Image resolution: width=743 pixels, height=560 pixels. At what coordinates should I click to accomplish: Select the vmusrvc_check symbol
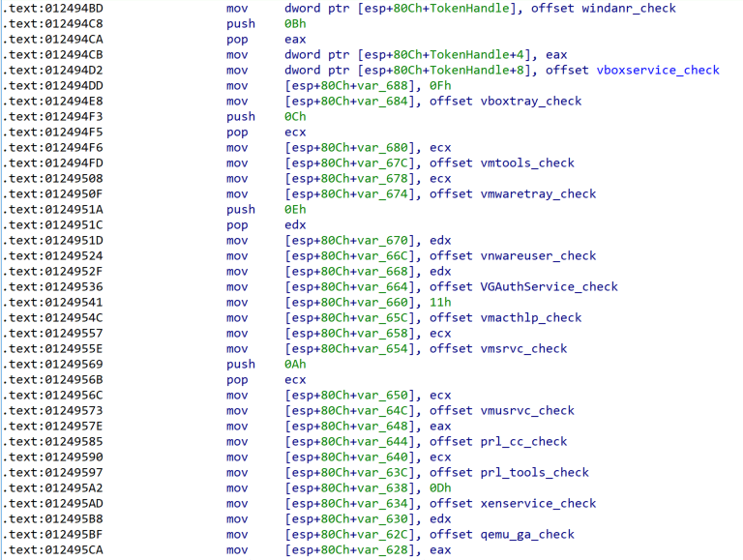pyautogui.click(x=527, y=410)
